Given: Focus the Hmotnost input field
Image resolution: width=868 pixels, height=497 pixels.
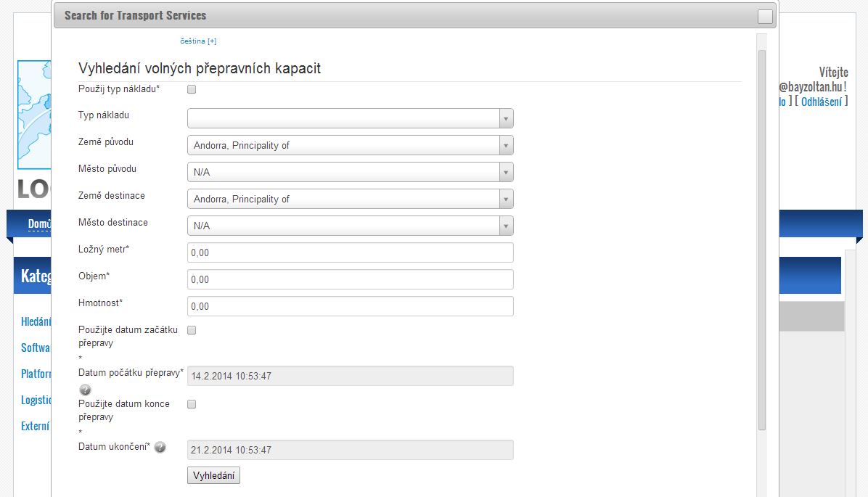Looking at the screenshot, I should click(x=351, y=306).
